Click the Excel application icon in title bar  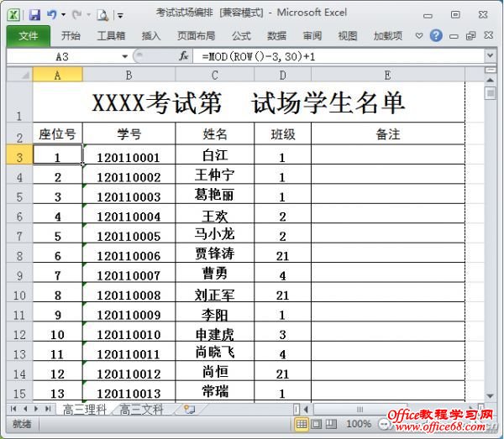coord(13,15)
